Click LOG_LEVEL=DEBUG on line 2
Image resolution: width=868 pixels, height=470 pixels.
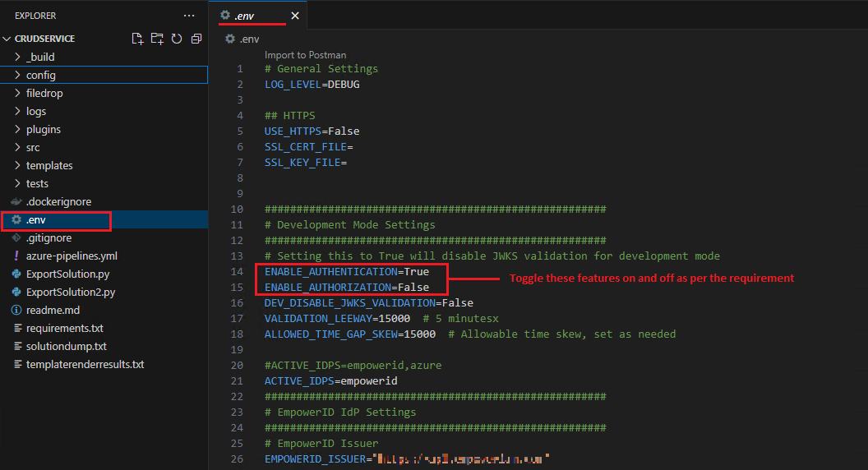tap(312, 84)
